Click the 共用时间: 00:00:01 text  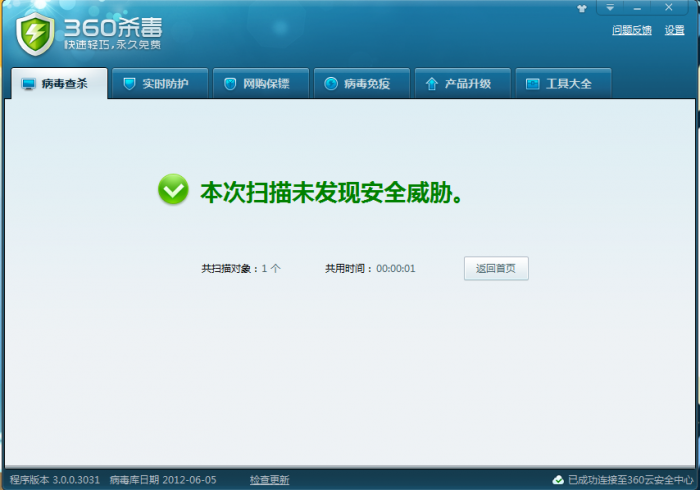370,268
